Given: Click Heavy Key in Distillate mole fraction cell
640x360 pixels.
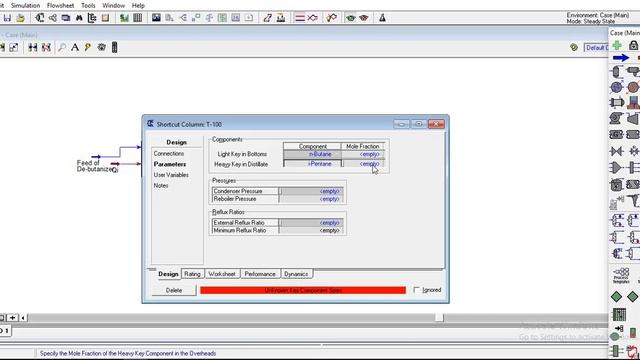Looking at the screenshot, I should point(363,164).
